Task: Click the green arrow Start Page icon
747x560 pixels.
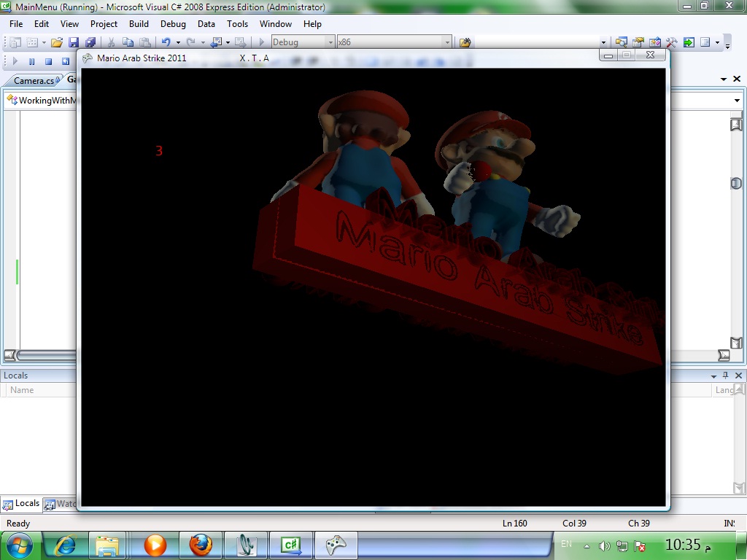Action: [x=689, y=42]
